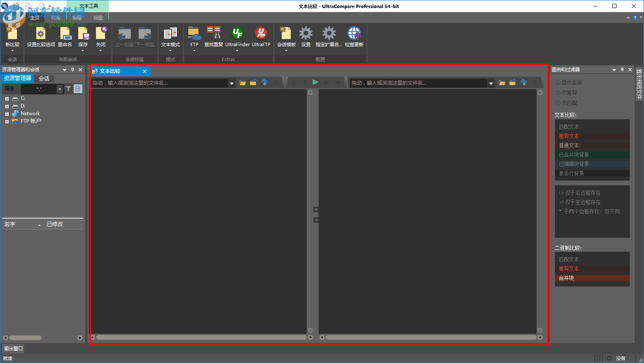
Task: Open 指定扩展名 extension settings
Action: pos(329,37)
